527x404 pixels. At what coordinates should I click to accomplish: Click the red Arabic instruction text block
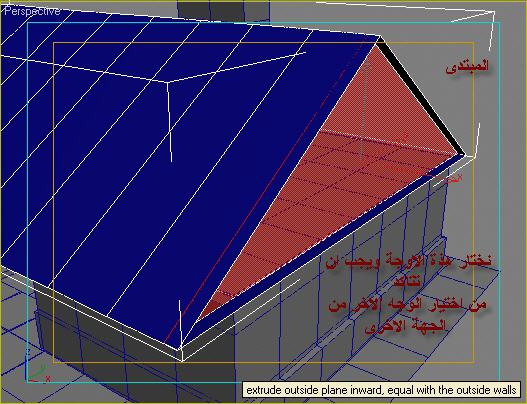[408, 293]
